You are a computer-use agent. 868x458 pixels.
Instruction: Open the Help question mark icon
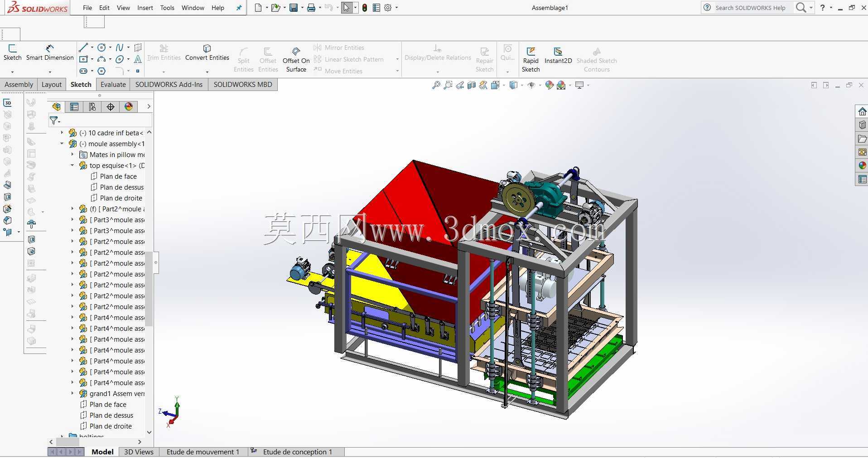pyautogui.click(x=823, y=8)
